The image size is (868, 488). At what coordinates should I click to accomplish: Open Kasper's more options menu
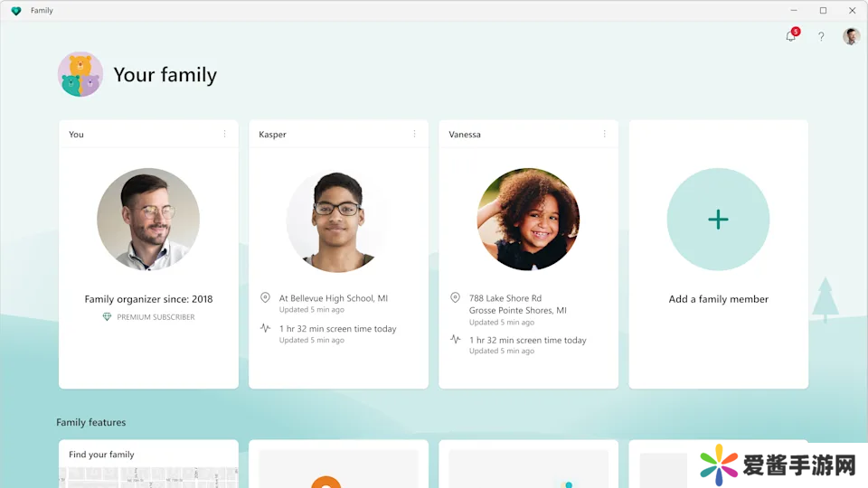tap(415, 134)
